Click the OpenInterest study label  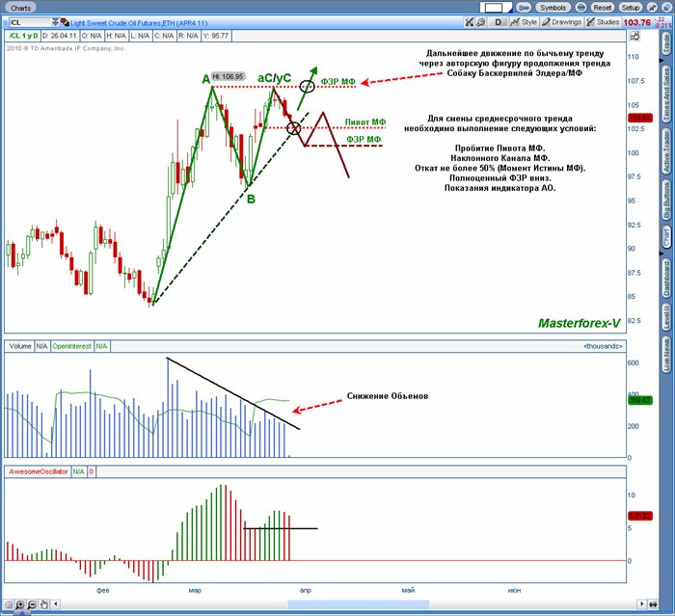(x=72, y=346)
